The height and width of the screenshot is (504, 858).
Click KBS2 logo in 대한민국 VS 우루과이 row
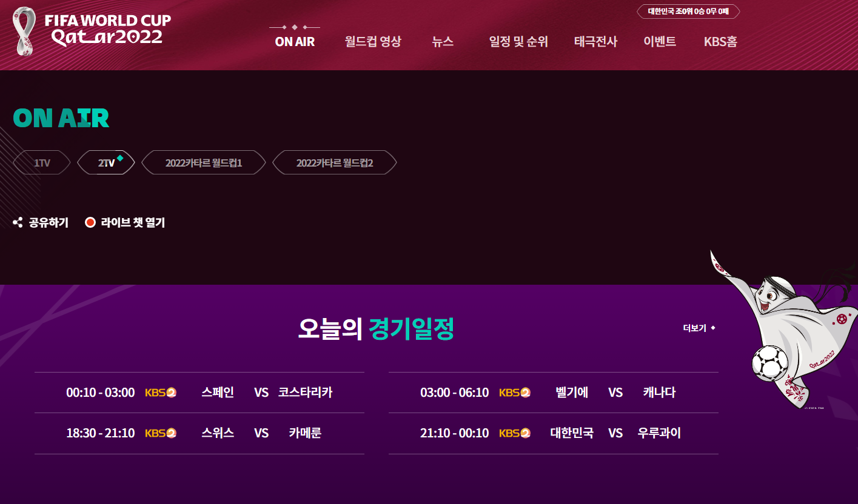coord(515,433)
